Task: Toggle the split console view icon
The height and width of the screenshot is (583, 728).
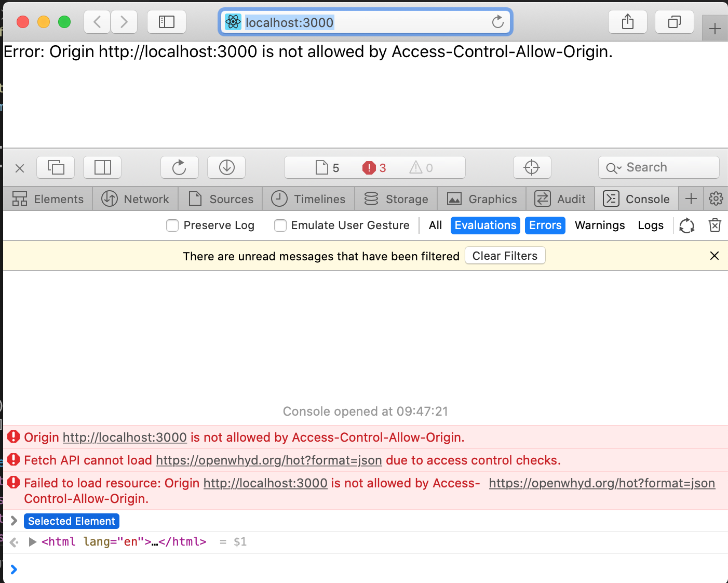Action: click(102, 167)
